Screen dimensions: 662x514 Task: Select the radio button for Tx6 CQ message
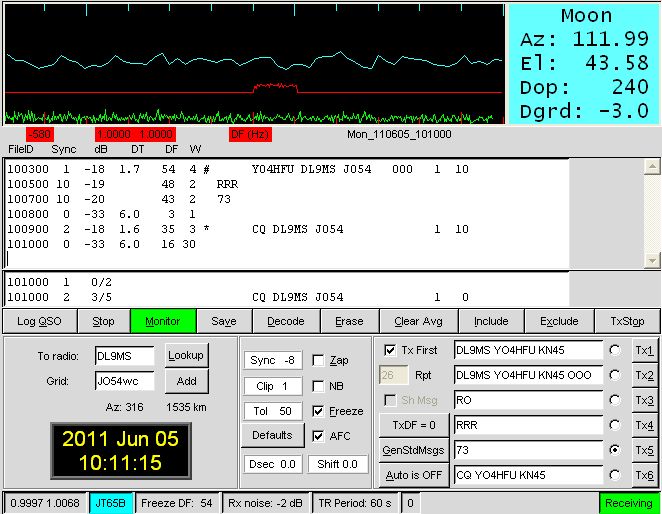614,475
